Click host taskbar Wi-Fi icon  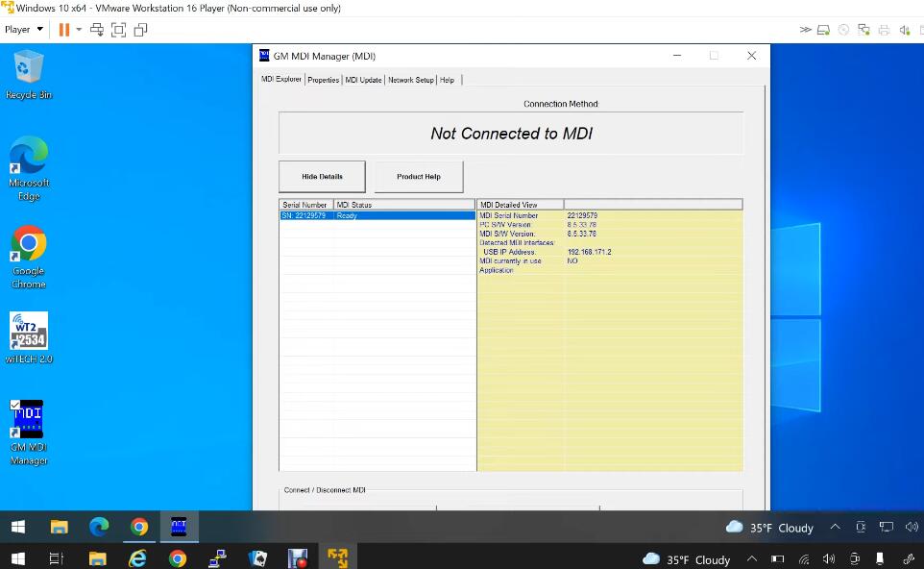pyautogui.click(x=803, y=558)
